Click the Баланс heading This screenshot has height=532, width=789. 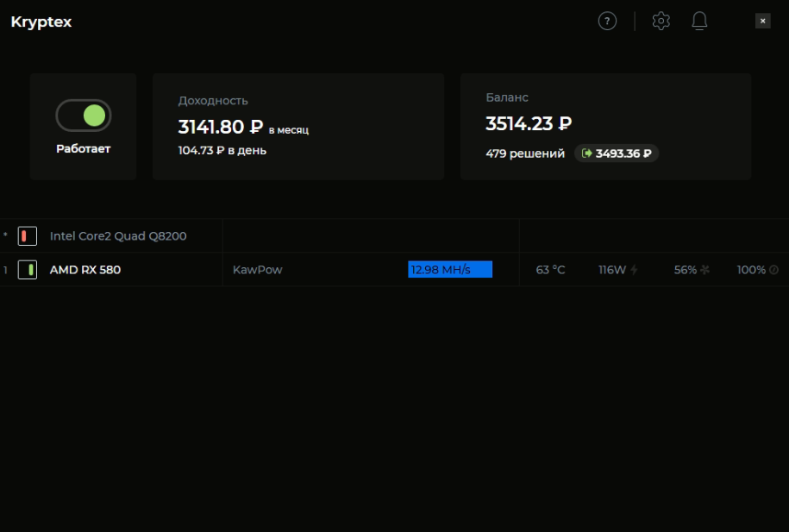(x=507, y=97)
